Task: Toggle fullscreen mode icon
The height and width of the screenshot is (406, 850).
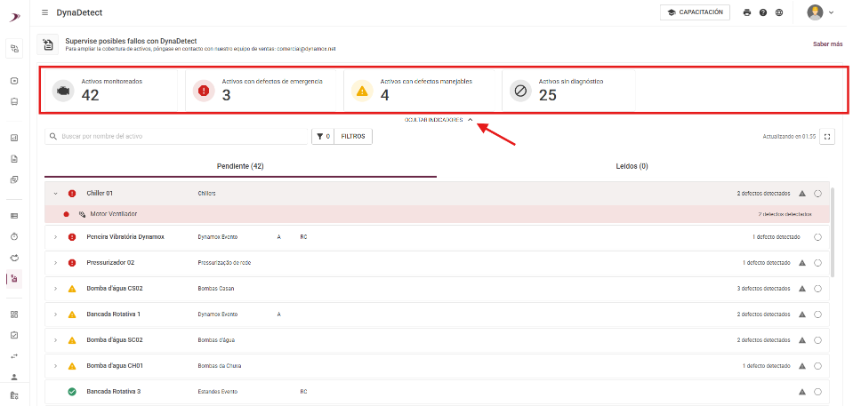Action: [x=827, y=136]
